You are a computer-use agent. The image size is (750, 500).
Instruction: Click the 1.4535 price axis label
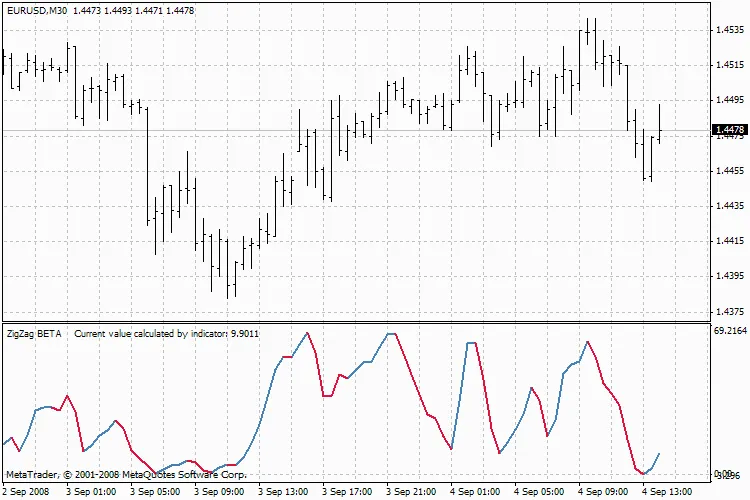click(x=729, y=30)
